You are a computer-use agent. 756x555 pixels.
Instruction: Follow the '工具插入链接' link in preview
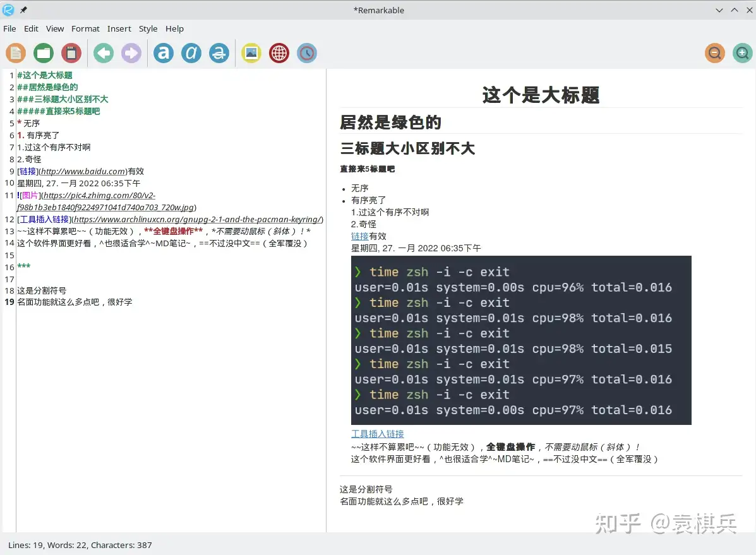[378, 434]
